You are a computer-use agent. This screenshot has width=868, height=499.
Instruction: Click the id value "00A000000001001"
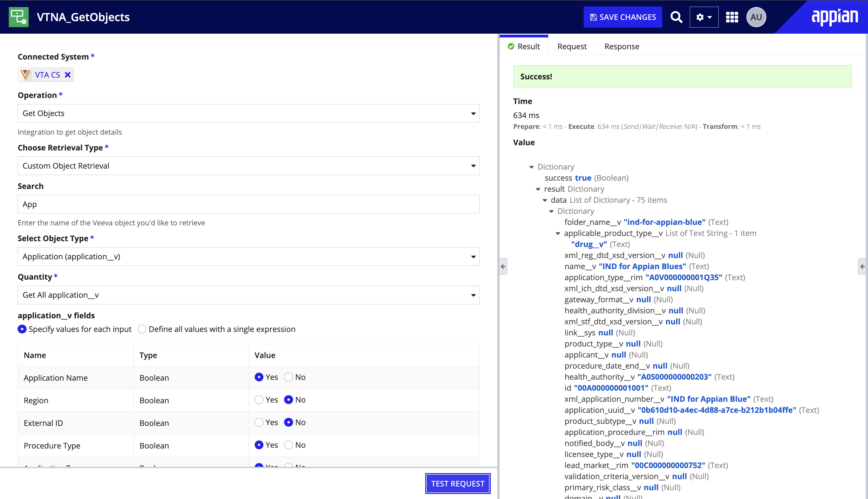[611, 388]
